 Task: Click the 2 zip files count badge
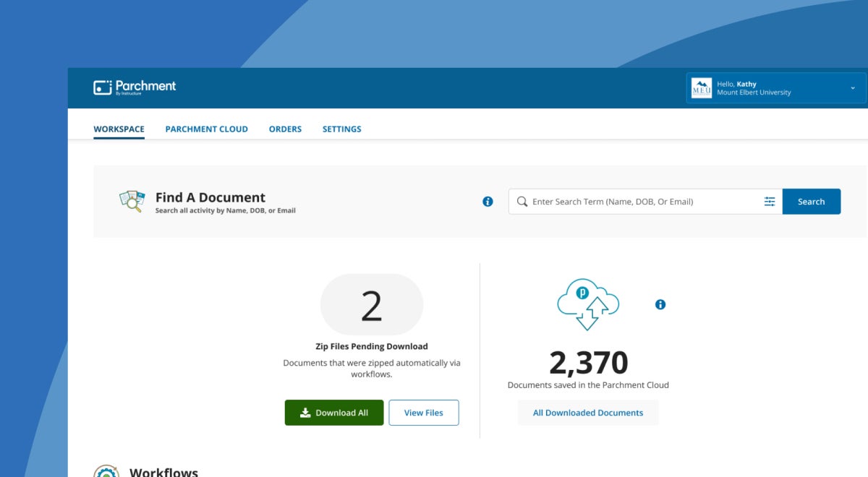coord(372,305)
